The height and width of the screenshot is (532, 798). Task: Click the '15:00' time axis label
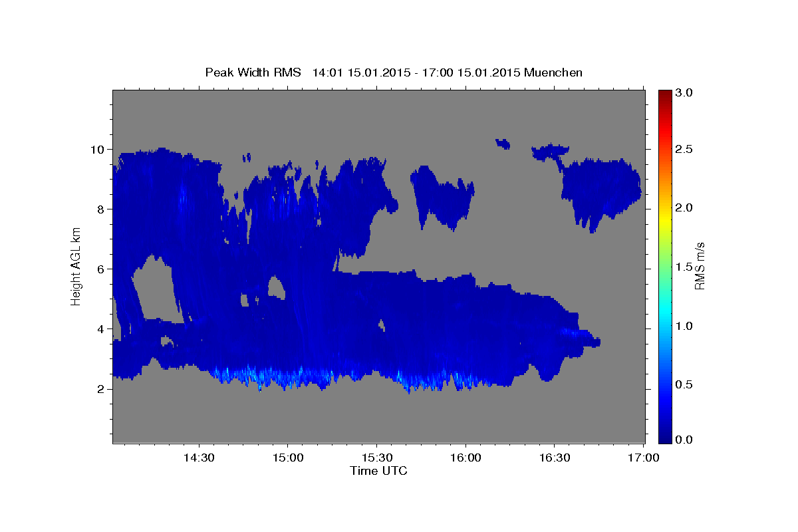tap(288, 458)
